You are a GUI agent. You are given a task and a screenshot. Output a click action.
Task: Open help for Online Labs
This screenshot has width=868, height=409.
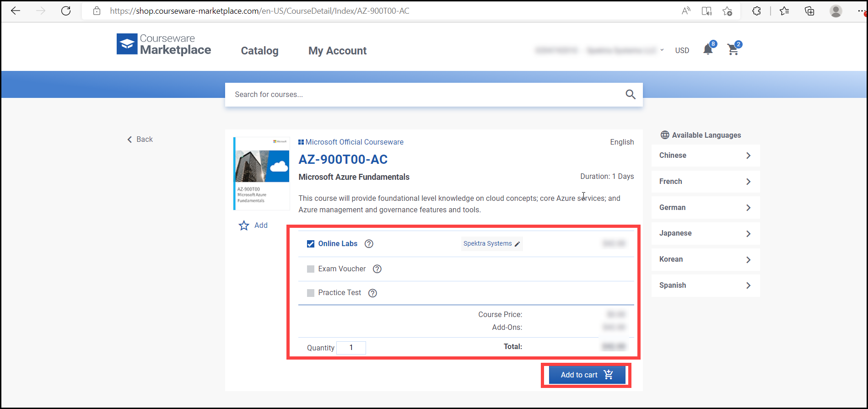point(369,244)
